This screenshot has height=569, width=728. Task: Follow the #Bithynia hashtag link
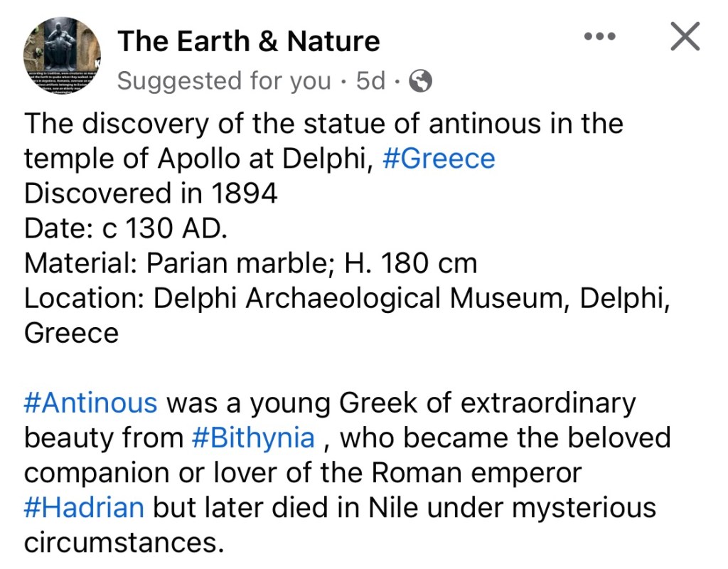tap(253, 437)
